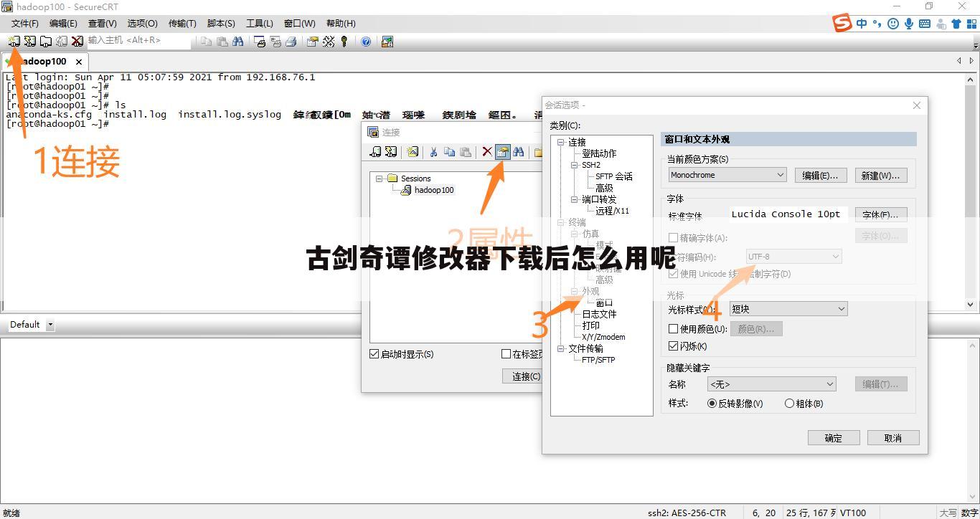Open Session Options icon in main toolbar

312,42
